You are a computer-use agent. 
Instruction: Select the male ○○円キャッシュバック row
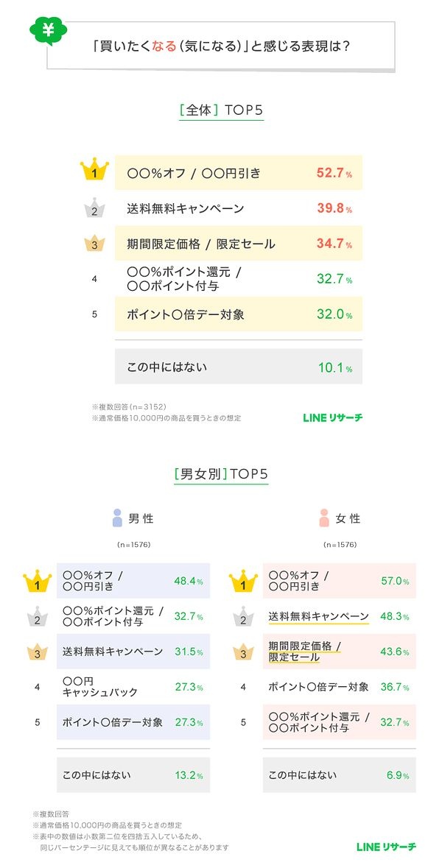coord(133,688)
